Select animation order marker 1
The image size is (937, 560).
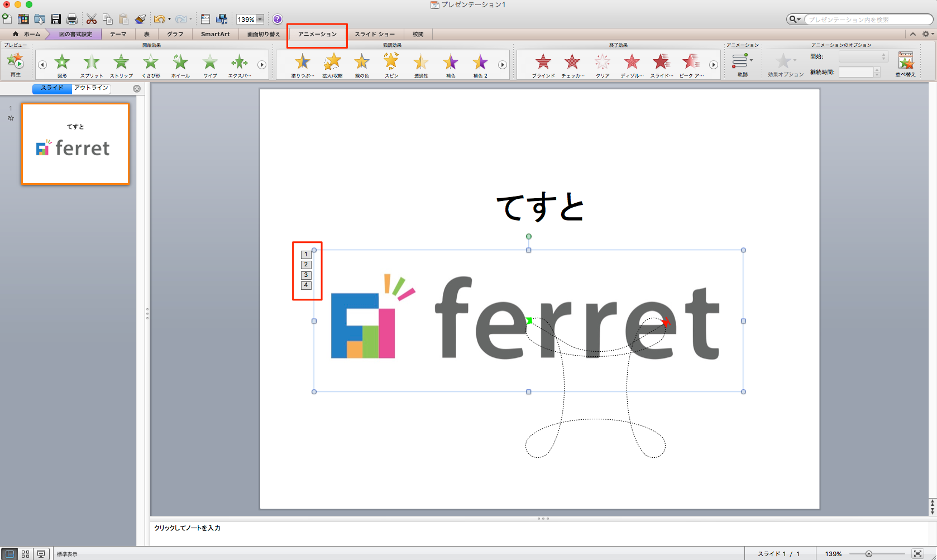(x=306, y=254)
